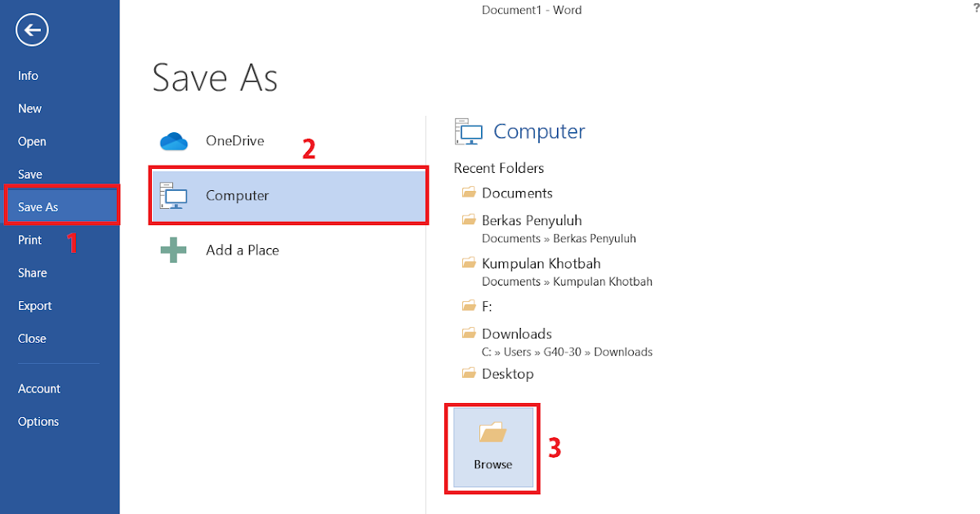Select Computer as save location
Image resolution: width=980 pixels, height=514 pixels.
288,196
